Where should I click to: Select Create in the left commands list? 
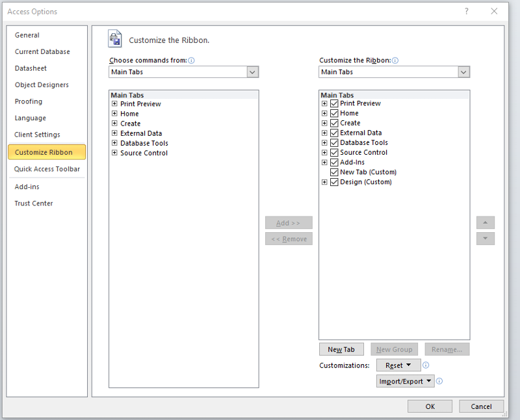coord(130,123)
